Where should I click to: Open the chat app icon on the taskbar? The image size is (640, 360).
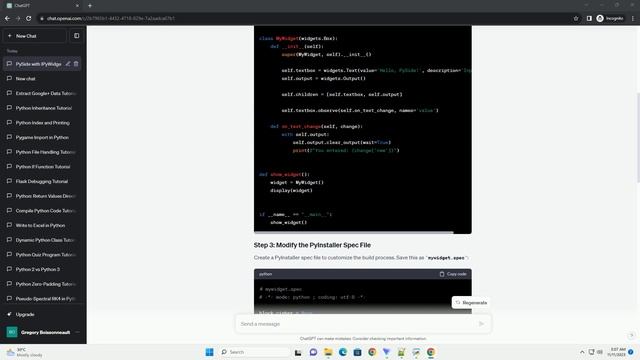pos(313,352)
